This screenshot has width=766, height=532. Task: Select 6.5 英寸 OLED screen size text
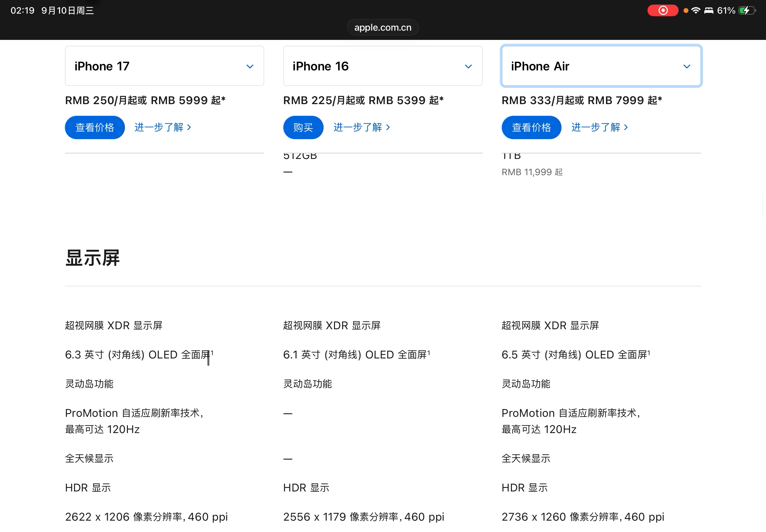(x=576, y=355)
